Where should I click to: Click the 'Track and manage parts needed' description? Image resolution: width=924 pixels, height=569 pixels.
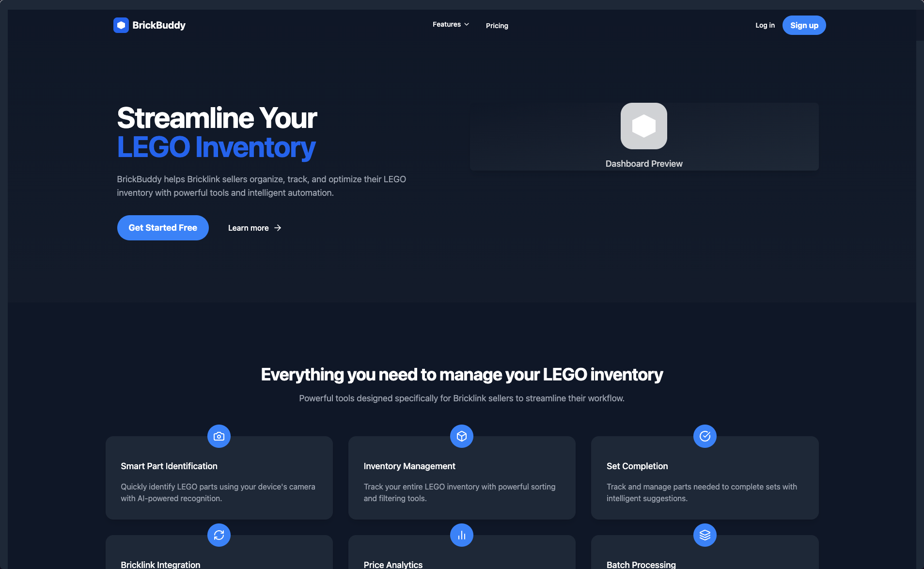pos(702,492)
